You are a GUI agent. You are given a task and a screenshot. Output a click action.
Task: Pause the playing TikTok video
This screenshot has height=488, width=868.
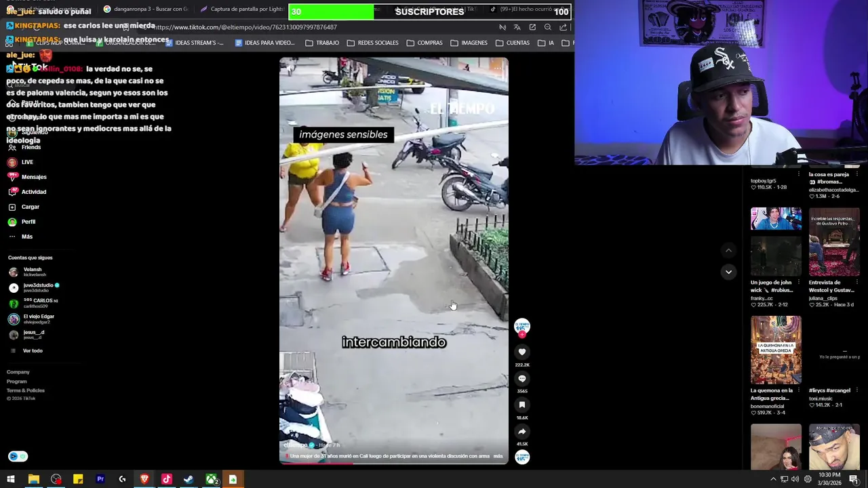[x=393, y=261]
